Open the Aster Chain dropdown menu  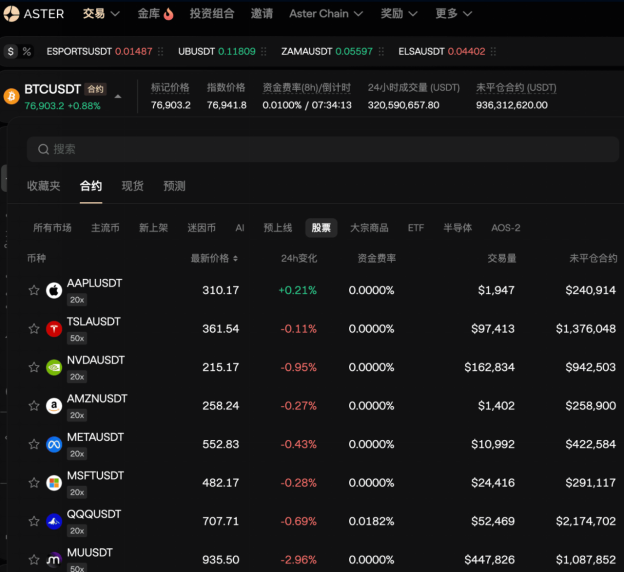point(326,14)
